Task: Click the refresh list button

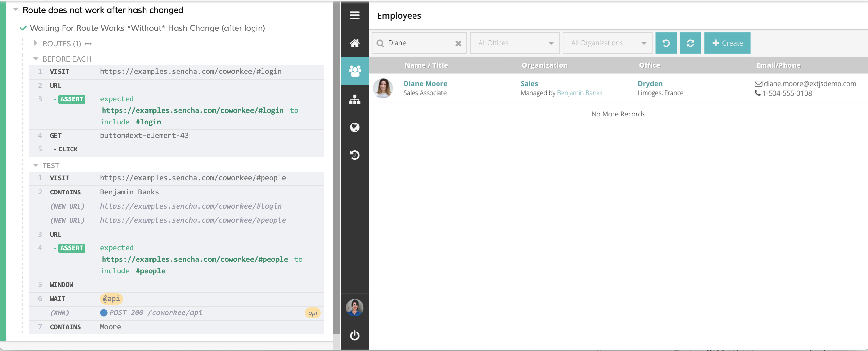Action: [x=690, y=43]
